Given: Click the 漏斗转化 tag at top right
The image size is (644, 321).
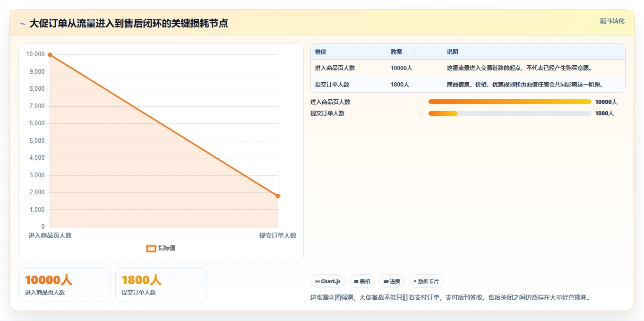Looking at the screenshot, I should (x=612, y=21).
